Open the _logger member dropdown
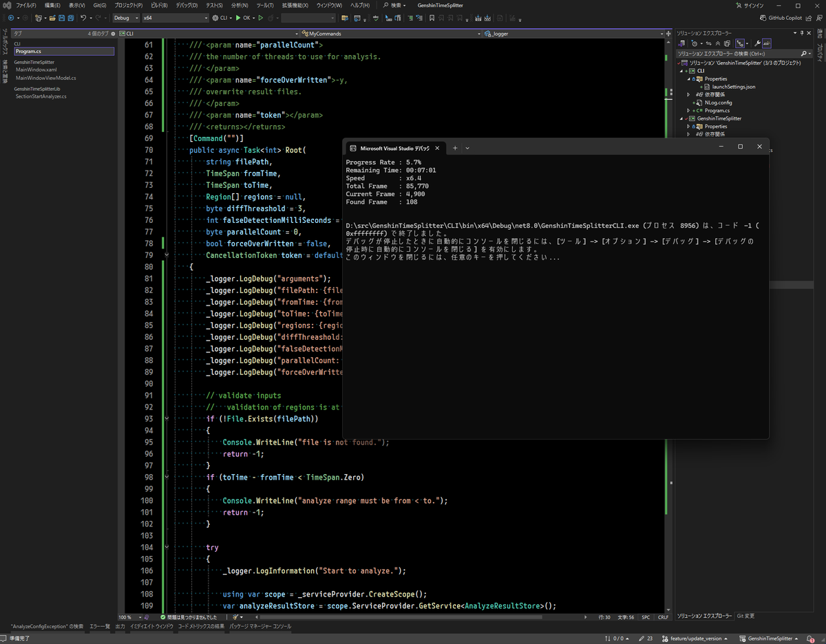Image resolution: width=826 pixels, height=644 pixels. (573, 33)
